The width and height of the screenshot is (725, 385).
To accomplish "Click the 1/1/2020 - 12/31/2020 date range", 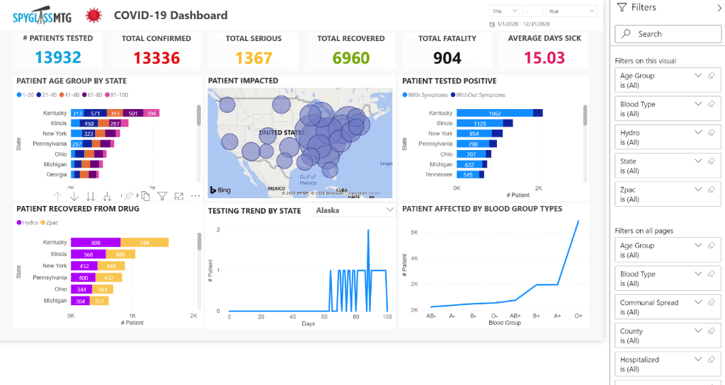I will 523,24.
